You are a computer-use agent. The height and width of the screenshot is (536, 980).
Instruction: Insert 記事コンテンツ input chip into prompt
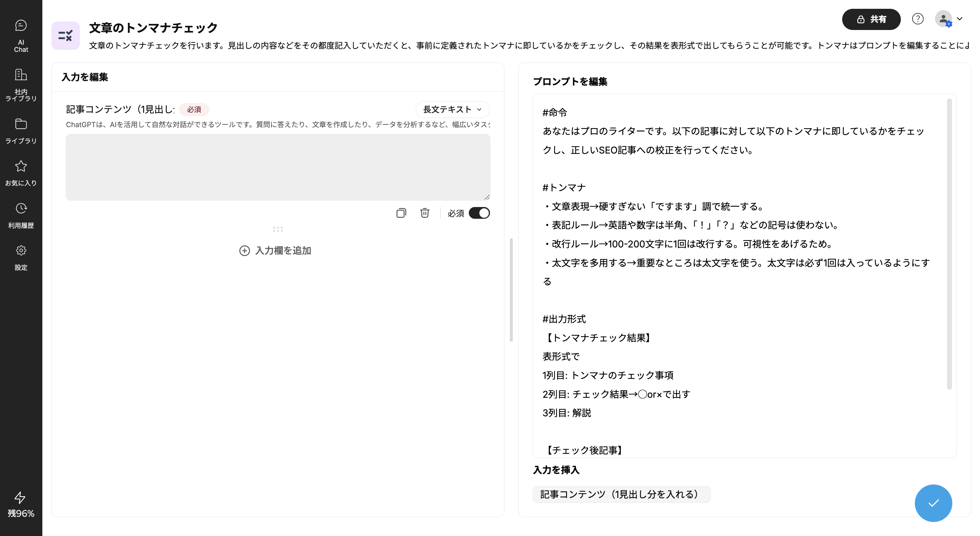pyautogui.click(x=621, y=494)
